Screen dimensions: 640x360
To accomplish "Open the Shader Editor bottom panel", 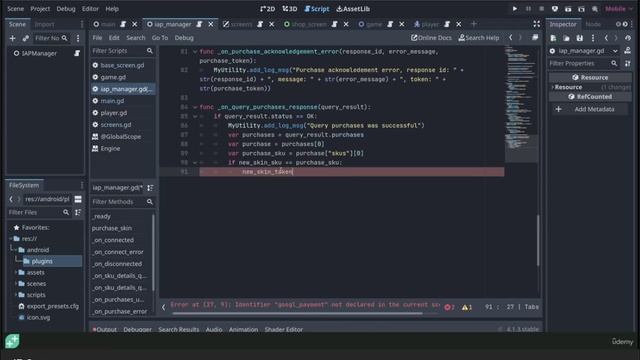I will [284, 329].
